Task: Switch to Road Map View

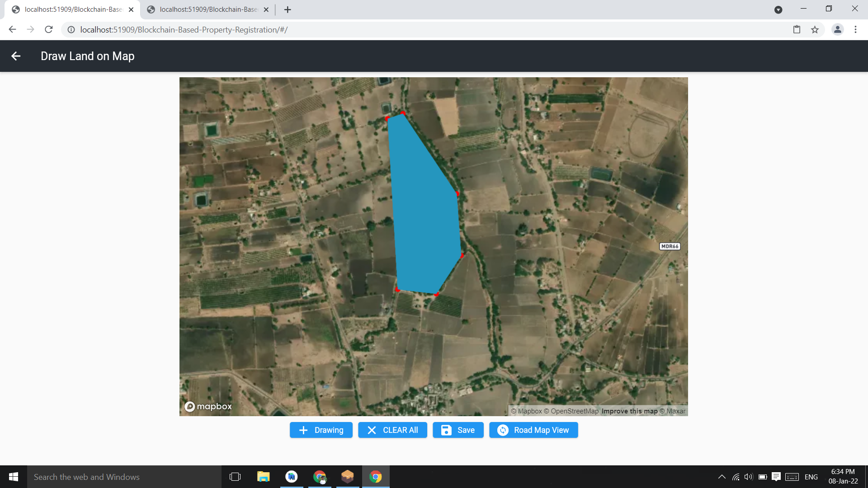Action: pos(533,430)
